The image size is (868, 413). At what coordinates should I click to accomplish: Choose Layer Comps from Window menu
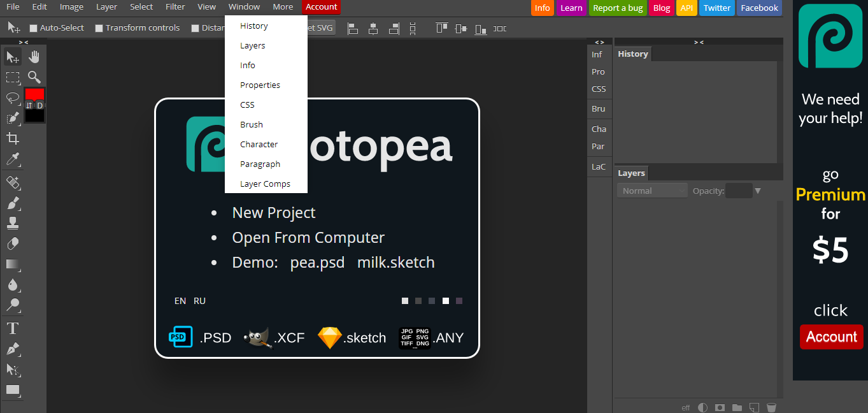coord(265,184)
